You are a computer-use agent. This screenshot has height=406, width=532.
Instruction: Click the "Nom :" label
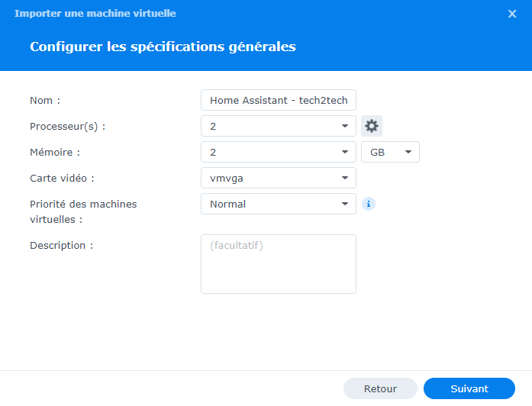45,100
